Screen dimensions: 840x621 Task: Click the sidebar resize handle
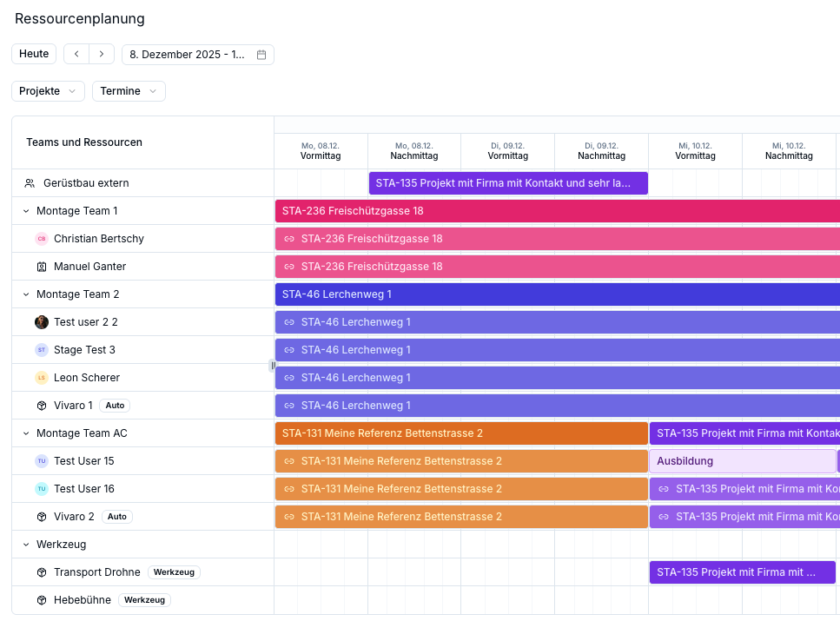273,366
